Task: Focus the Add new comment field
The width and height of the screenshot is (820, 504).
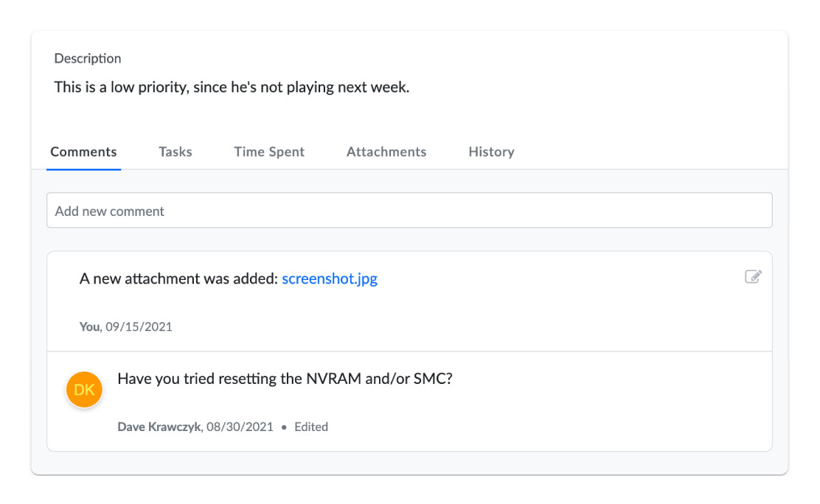Action: pos(409,211)
